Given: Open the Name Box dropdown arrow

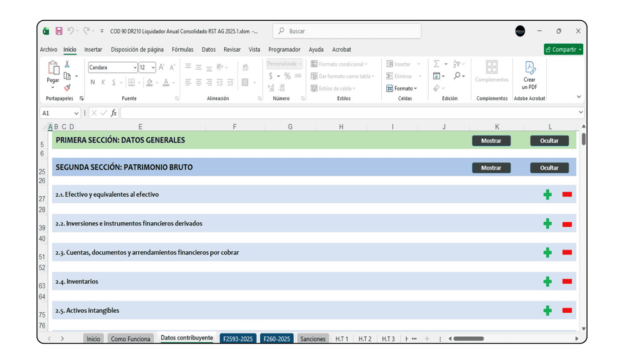Looking at the screenshot, I should pyautogui.click(x=76, y=113).
